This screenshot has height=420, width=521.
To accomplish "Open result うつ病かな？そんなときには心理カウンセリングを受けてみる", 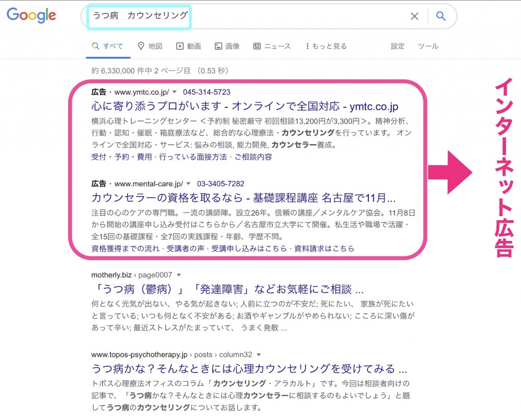I will [x=249, y=369].
